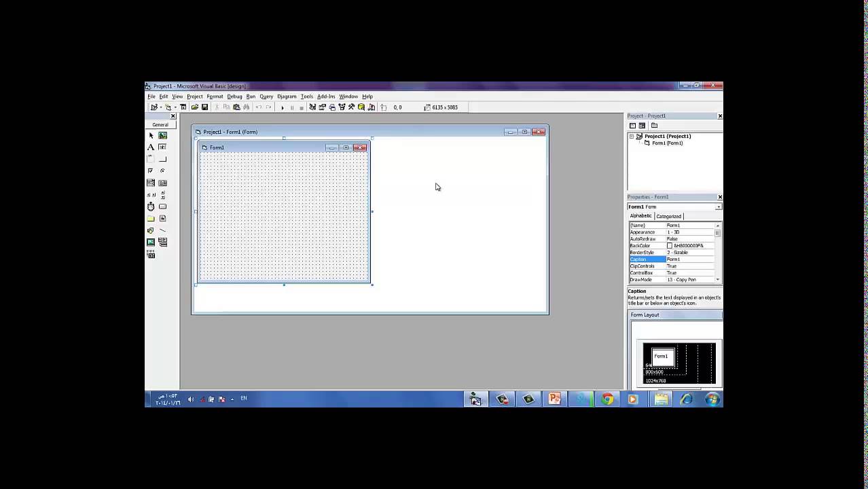Select the Data control in toolbox
Image resolution: width=868 pixels, height=489 pixels.
point(162,242)
